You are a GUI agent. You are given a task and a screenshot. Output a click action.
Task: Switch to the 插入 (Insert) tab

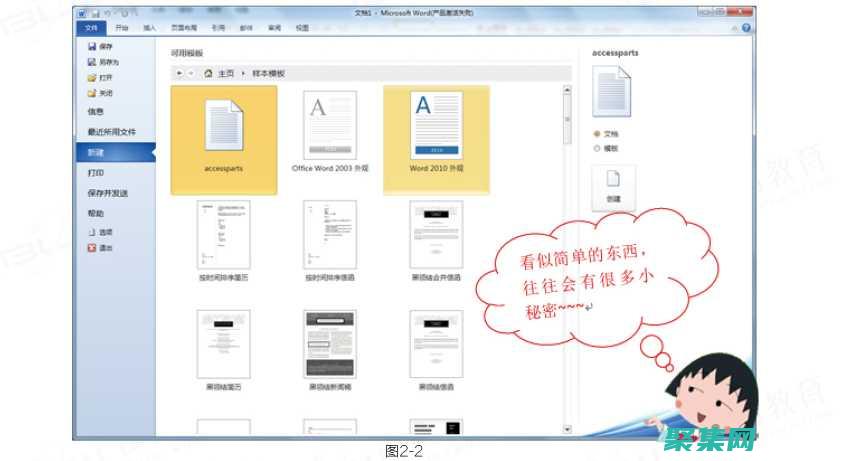(x=150, y=27)
